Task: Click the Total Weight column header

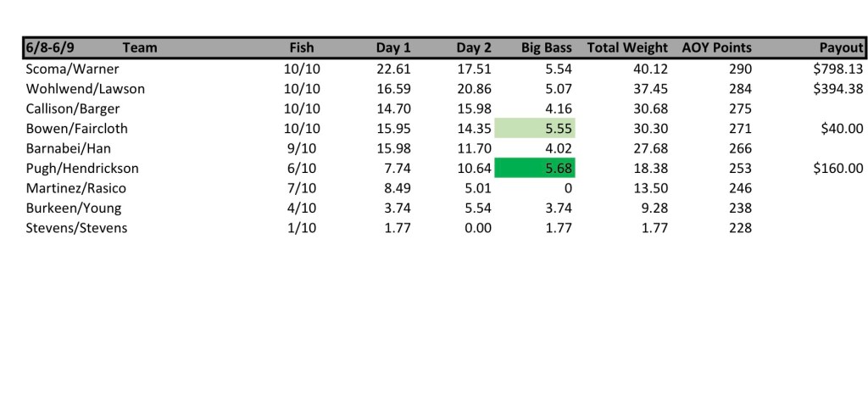Action: 627,48
